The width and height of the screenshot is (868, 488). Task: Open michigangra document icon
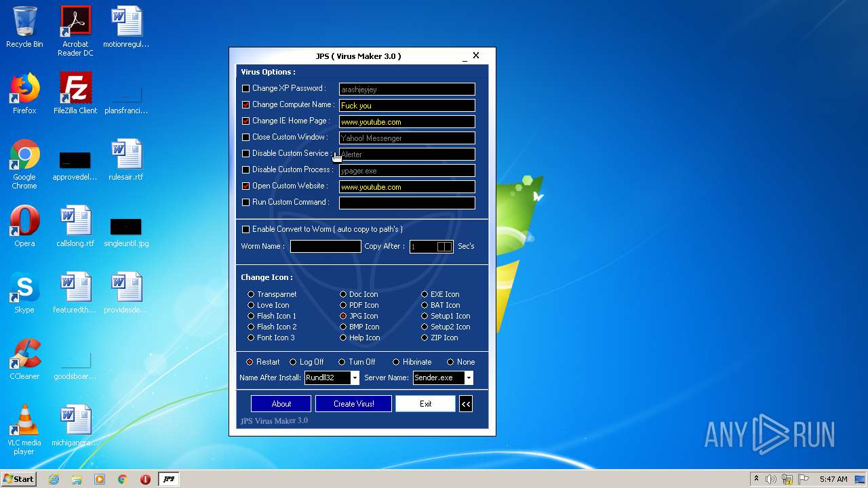coord(75,426)
